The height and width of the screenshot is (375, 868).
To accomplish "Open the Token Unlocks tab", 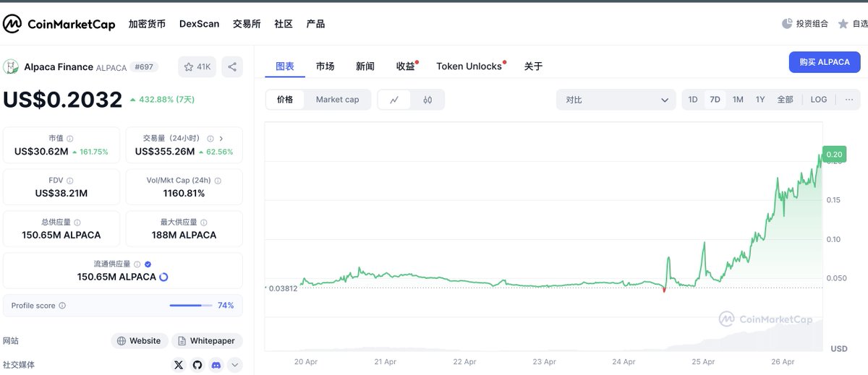I will click(x=469, y=66).
